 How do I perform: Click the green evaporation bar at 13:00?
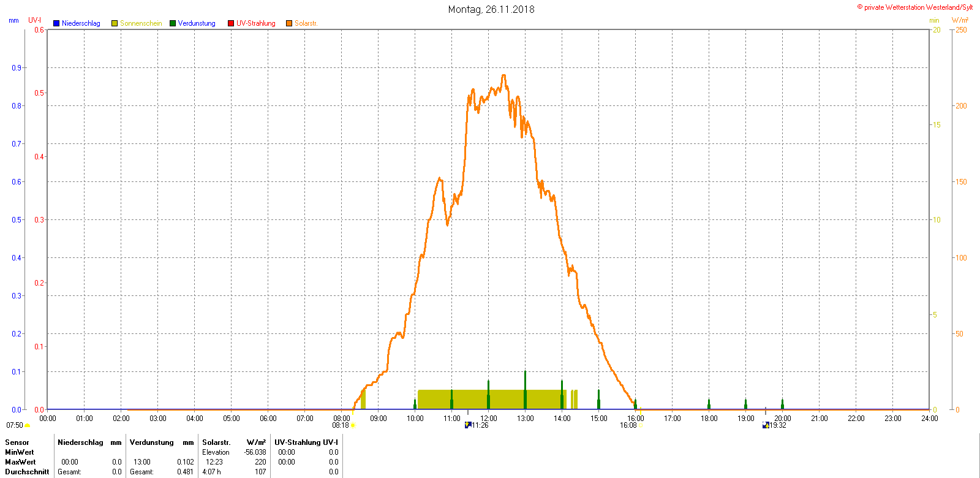(x=525, y=390)
